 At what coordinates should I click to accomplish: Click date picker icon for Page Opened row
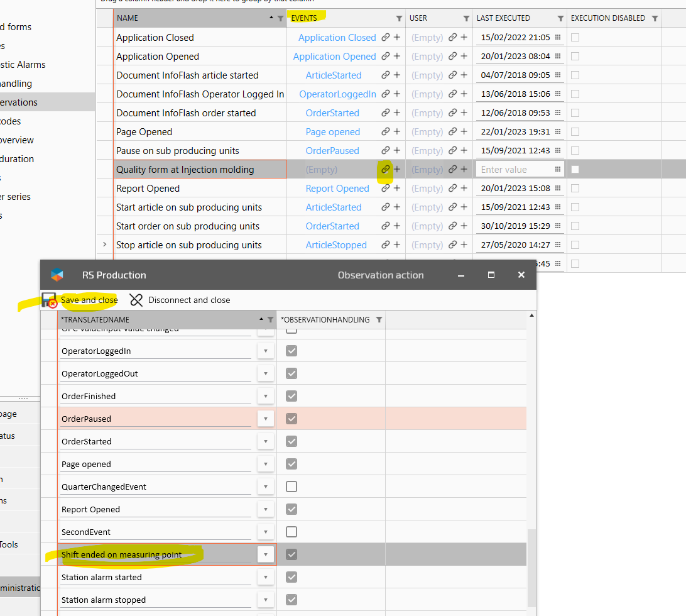[557, 132]
